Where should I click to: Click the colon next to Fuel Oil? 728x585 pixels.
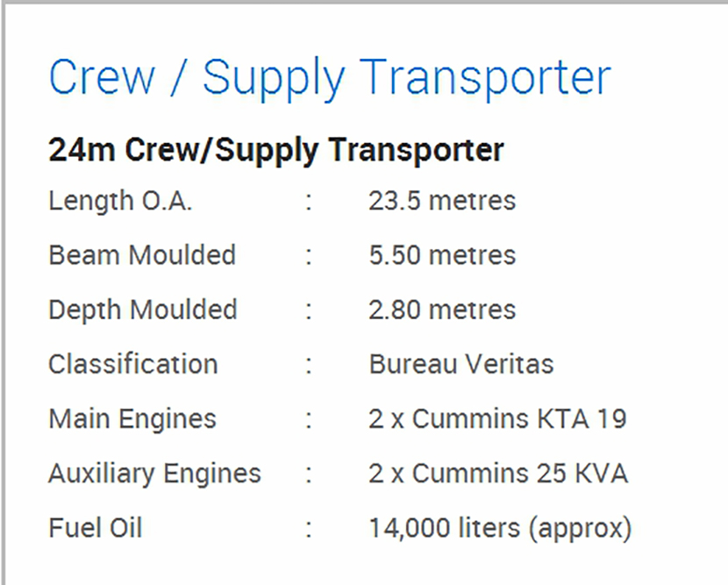[309, 529]
